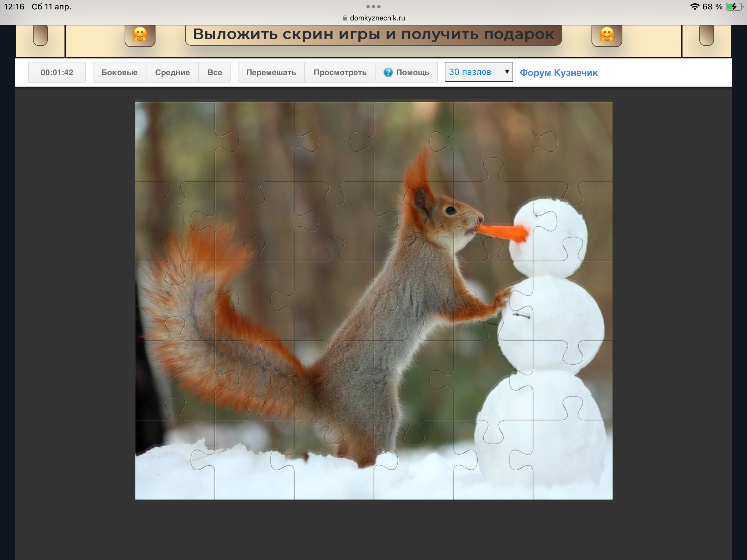Click the 00:01:42 timer display
747x560 pixels.
pyautogui.click(x=57, y=72)
